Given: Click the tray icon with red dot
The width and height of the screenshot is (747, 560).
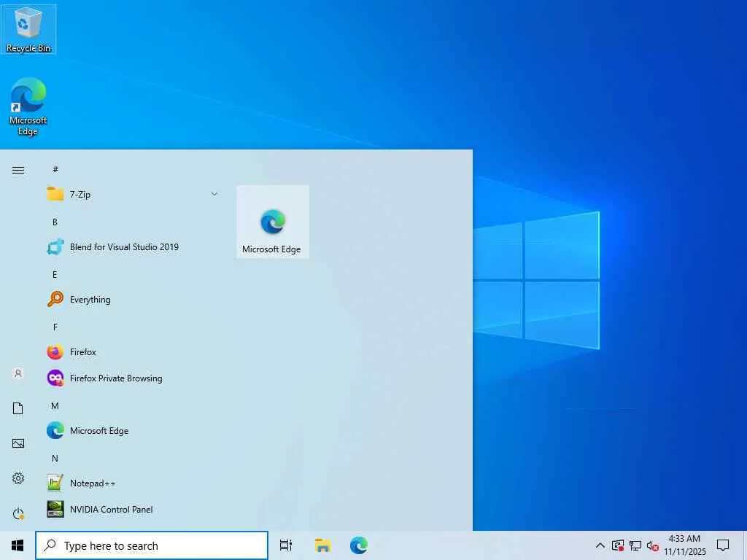Looking at the screenshot, I should pos(617,545).
